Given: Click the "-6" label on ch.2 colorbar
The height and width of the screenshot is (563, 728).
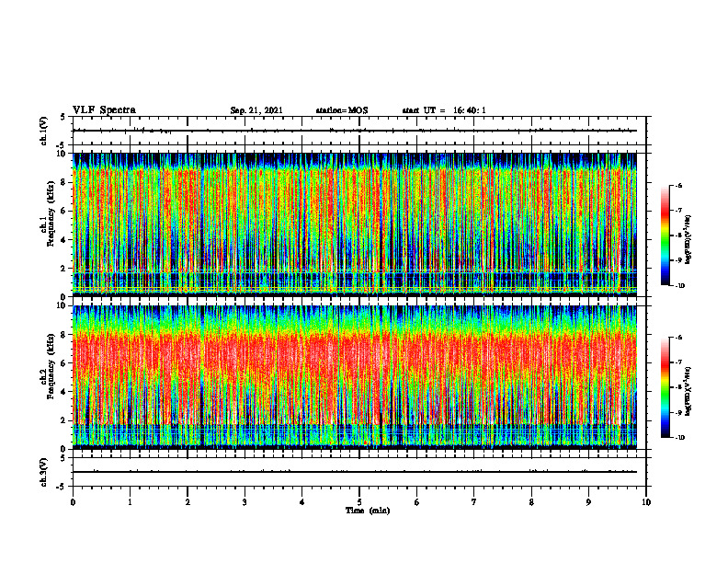Looking at the screenshot, I should coord(678,338).
